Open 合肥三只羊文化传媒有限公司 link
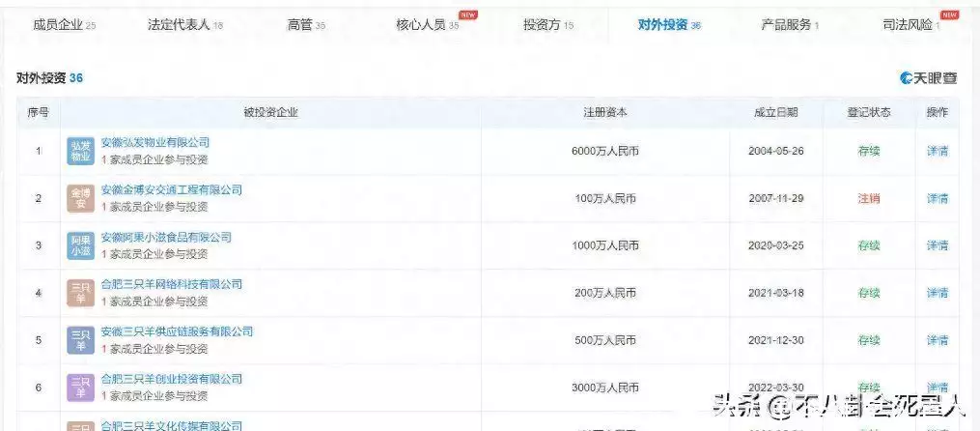Screen dimensions: 980x431 point(171,425)
